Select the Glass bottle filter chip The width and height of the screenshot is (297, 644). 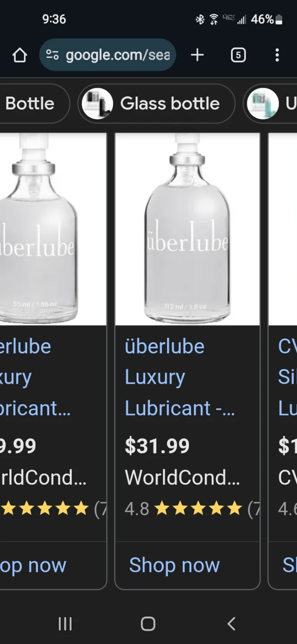pos(156,103)
